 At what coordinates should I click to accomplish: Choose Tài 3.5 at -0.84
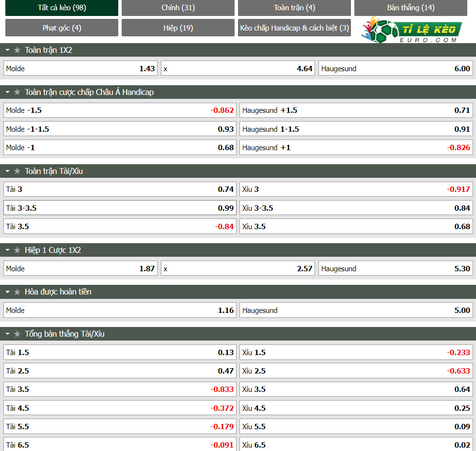pyautogui.click(x=120, y=226)
